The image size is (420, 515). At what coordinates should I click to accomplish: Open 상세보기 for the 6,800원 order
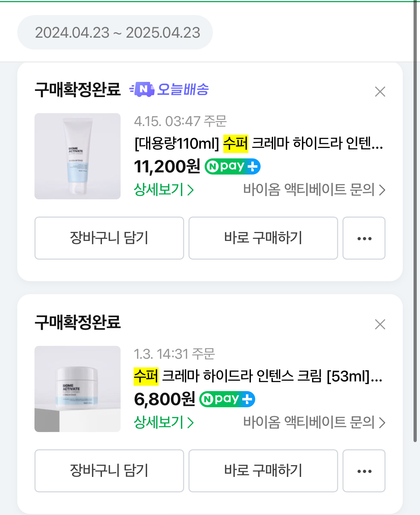pyautogui.click(x=164, y=422)
